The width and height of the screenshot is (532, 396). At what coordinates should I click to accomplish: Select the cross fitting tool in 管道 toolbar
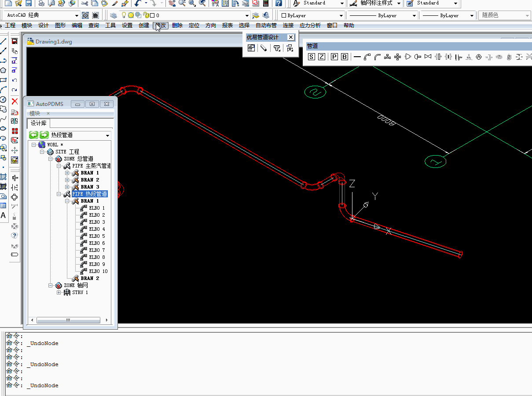click(x=397, y=57)
